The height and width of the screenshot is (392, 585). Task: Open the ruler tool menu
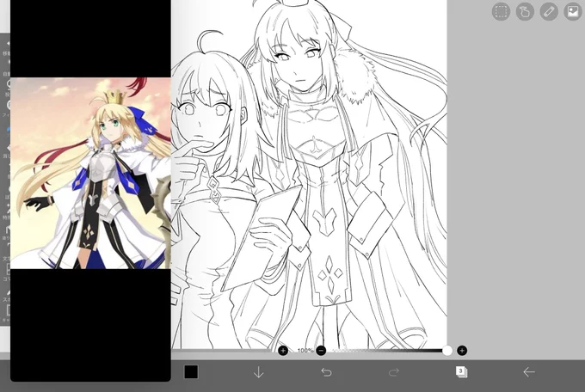pyautogui.click(x=549, y=12)
